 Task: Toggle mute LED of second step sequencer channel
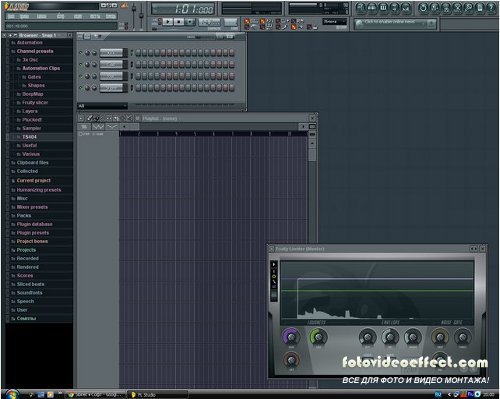(x=80, y=64)
